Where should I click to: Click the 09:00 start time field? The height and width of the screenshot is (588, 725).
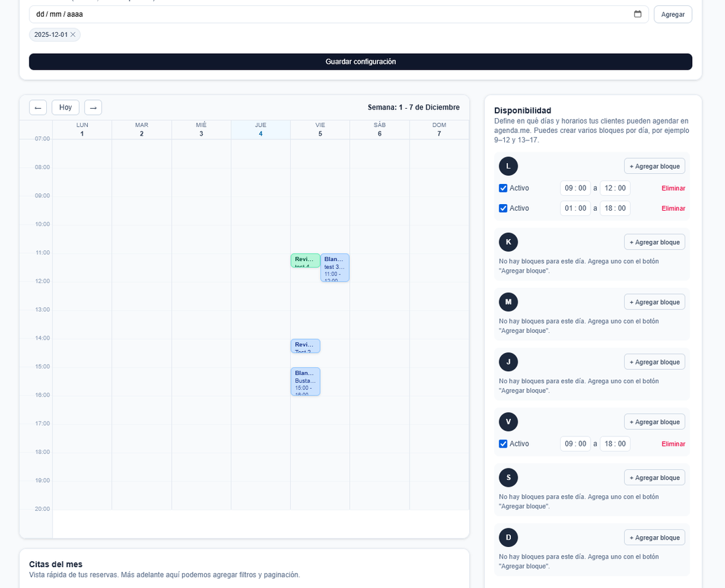click(x=575, y=188)
